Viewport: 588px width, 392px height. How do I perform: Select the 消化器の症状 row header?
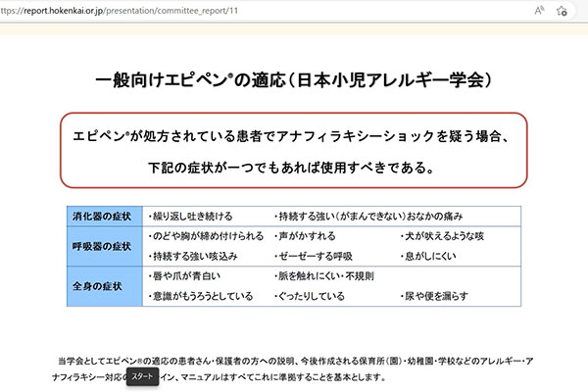(x=101, y=216)
